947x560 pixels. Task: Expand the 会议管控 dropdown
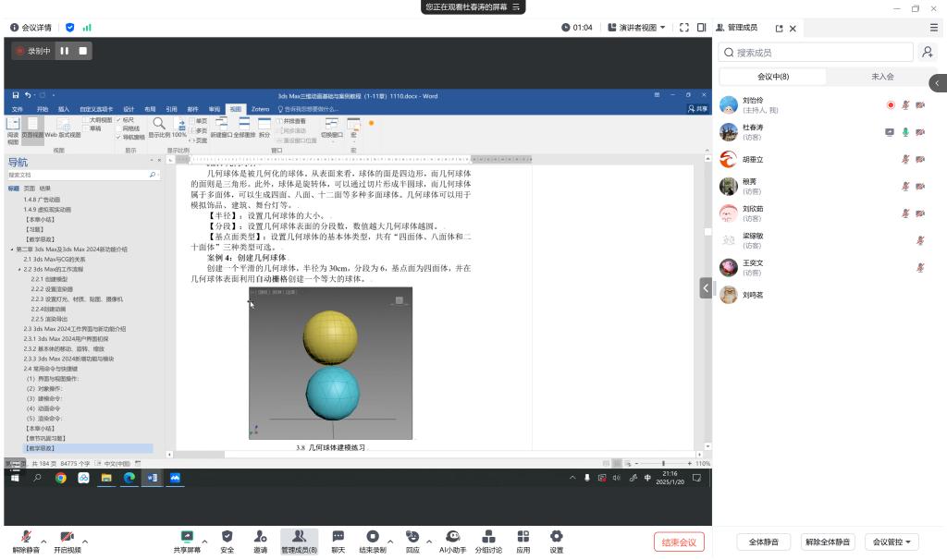(892, 542)
